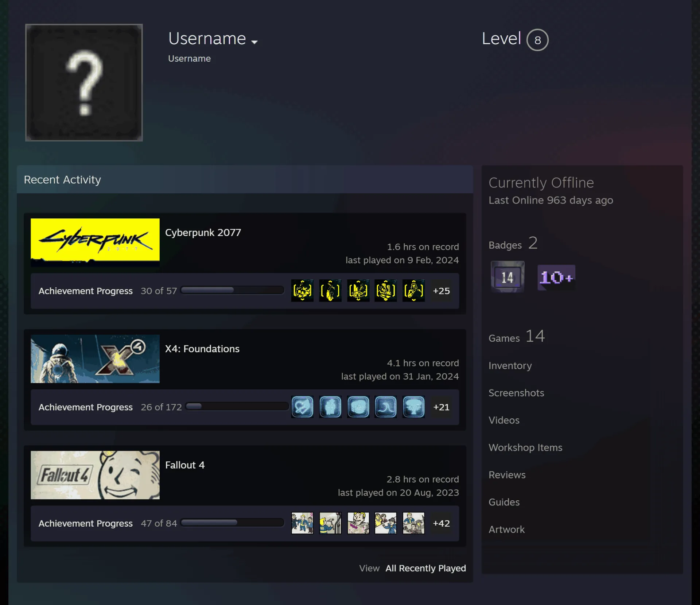
Task: Open the Cyberpunk 2077 game banner
Action: coord(95,243)
